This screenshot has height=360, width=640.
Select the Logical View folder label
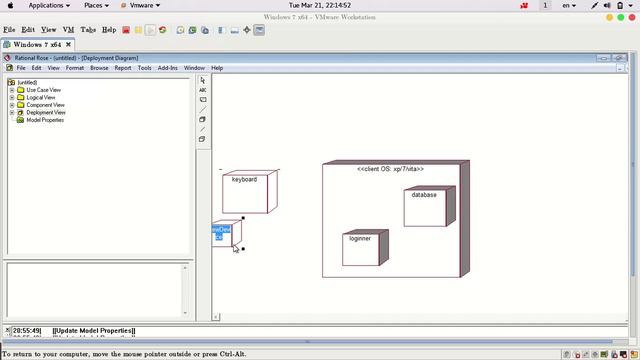coord(41,98)
